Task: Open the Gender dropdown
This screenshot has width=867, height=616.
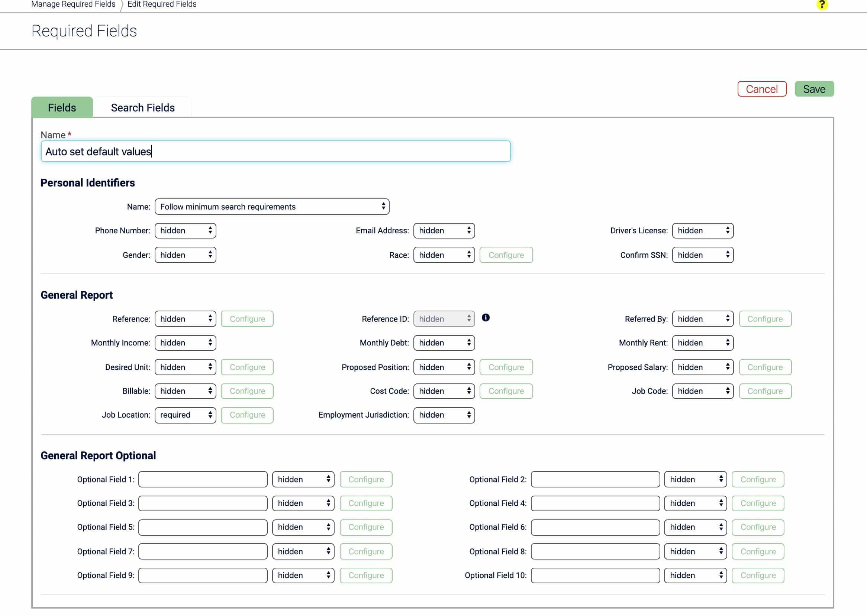Action: [185, 255]
